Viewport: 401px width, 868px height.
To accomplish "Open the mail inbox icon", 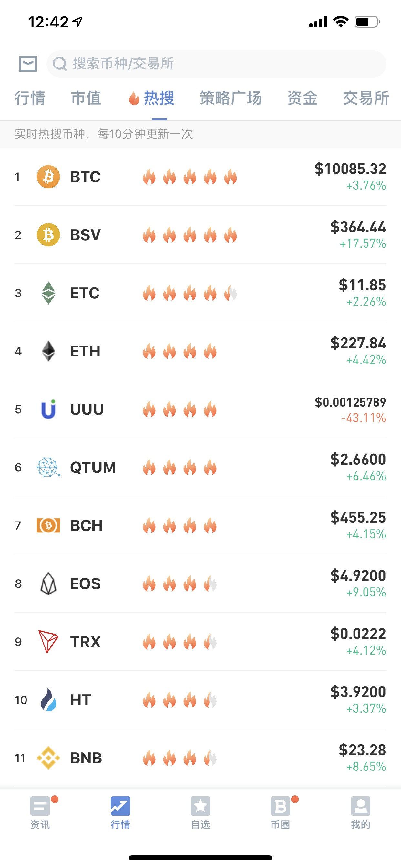I will [x=28, y=64].
